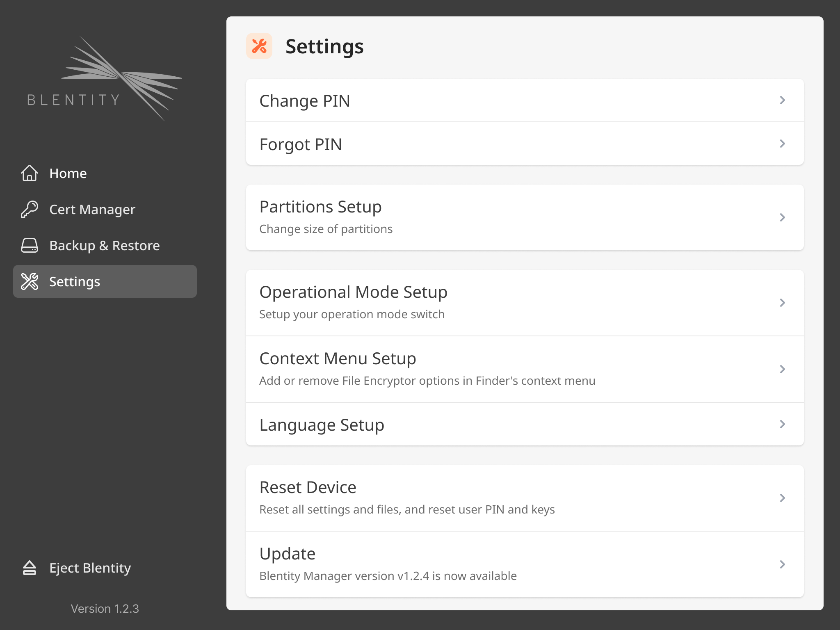Click the Settings crossed-tools icon in sidebar
Screen dimensions: 840x630
pos(29,281)
